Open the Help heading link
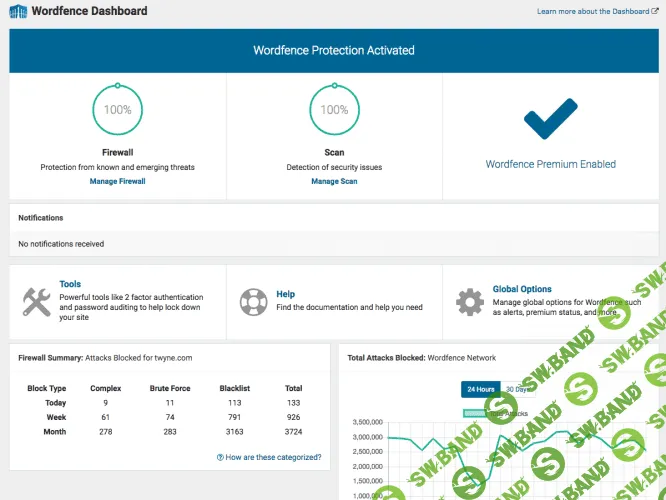The height and width of the screenshot is (500, 666). [285, 294]
